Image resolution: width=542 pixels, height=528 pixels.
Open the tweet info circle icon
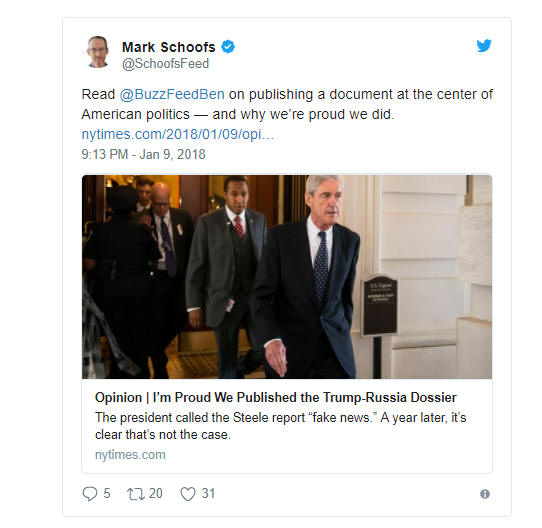485,494
